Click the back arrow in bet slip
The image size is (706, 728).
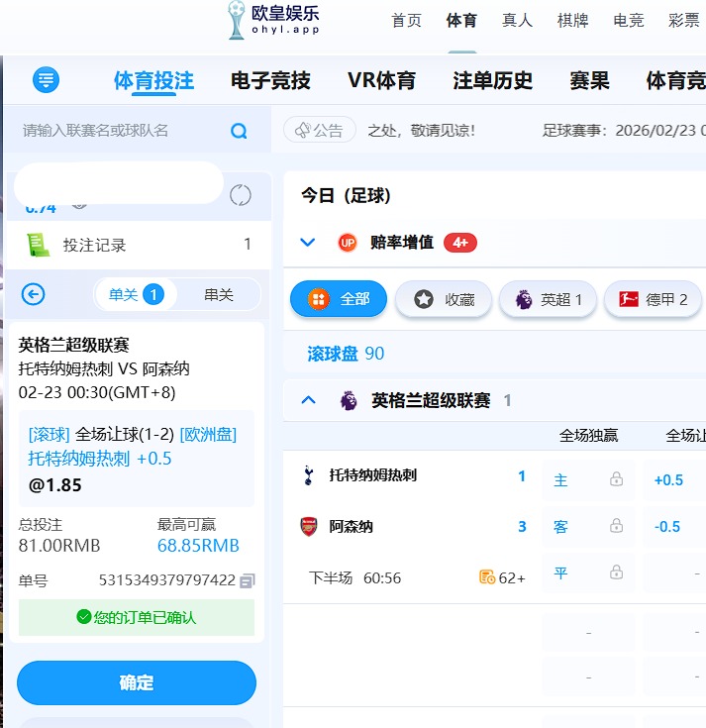pyautogui.click(x=34, y=294)
